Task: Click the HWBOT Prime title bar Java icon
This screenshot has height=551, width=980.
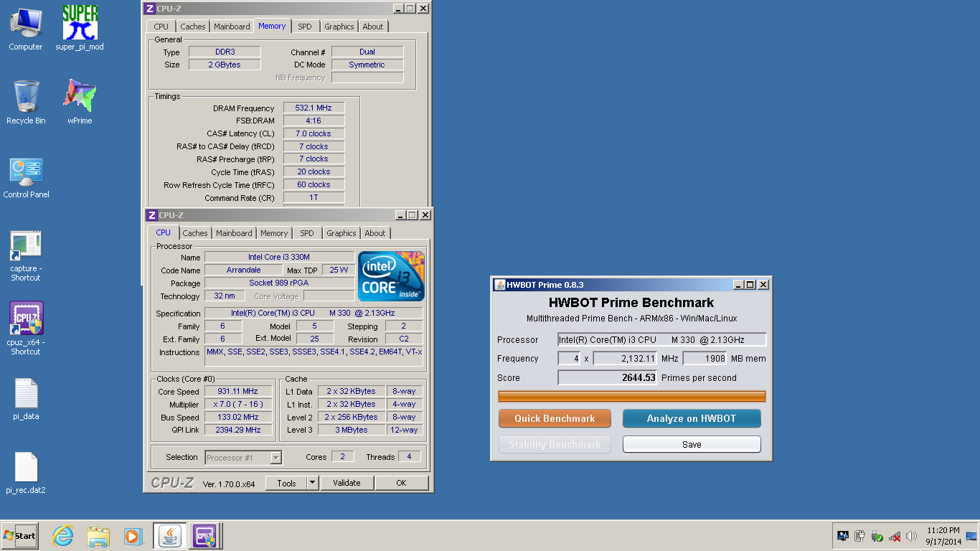Action: (500, 285)
